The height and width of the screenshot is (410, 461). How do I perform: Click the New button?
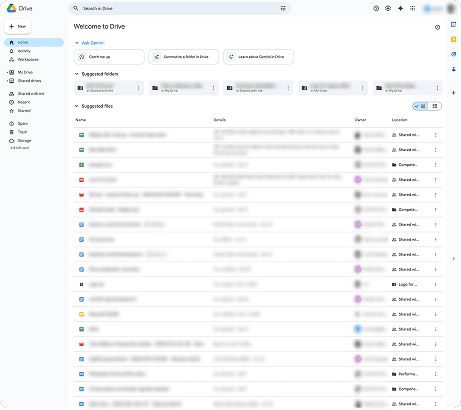point(18,26)
